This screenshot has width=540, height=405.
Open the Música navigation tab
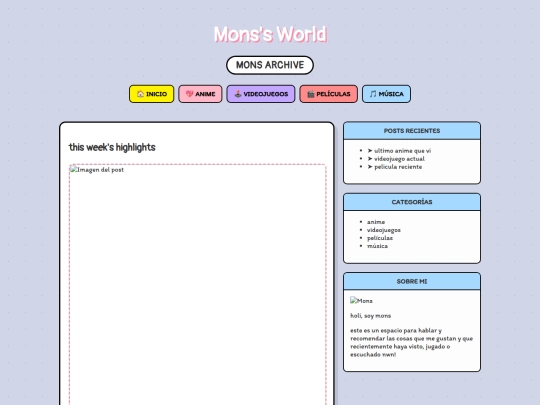pos(386,94)
